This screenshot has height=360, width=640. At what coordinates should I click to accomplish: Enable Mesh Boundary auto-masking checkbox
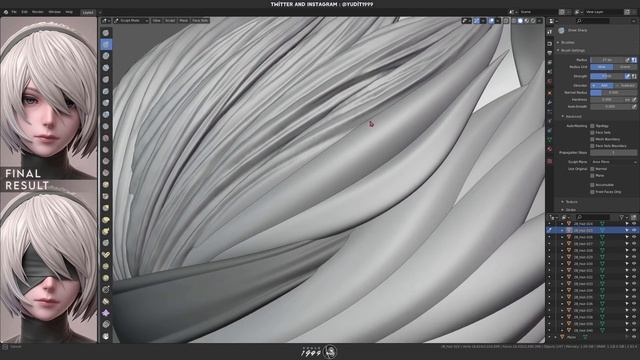592,139
